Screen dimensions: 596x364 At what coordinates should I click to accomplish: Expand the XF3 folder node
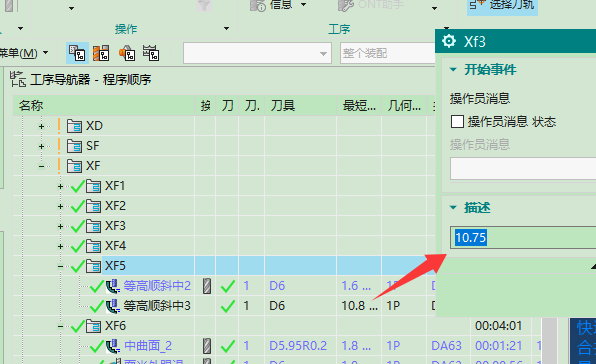click(x=60, y=226)
